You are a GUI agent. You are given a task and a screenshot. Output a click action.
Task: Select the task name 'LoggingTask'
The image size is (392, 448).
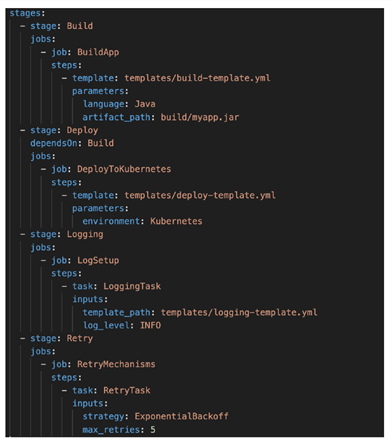pos(132,287)
